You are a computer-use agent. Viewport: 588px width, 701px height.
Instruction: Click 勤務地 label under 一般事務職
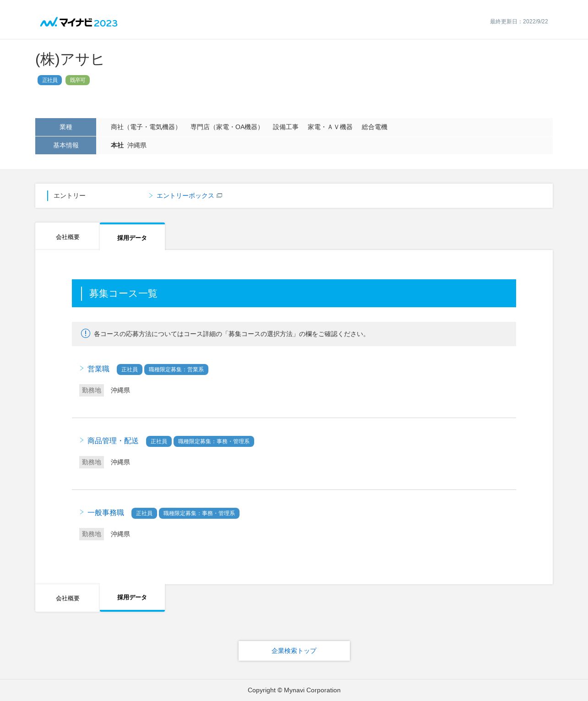pos(92,534)
